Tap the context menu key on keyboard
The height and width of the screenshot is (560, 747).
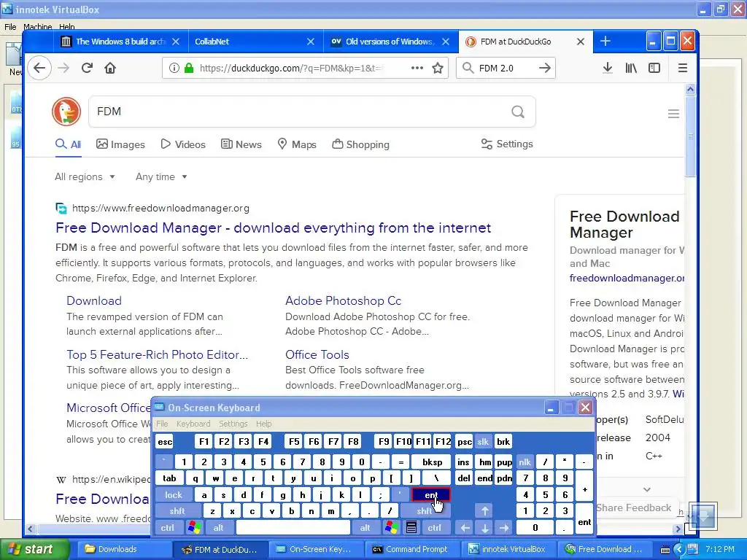click(x=411, y=528)
